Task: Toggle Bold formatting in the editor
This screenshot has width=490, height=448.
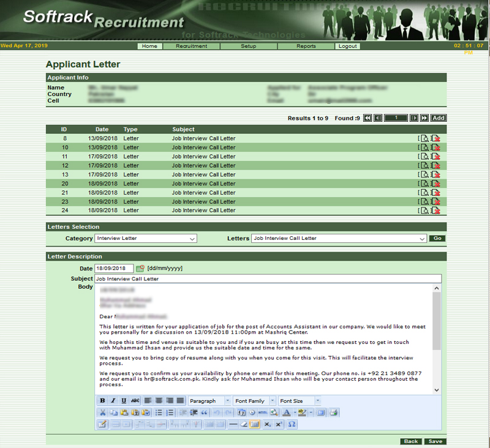Action: pos(103,401)
